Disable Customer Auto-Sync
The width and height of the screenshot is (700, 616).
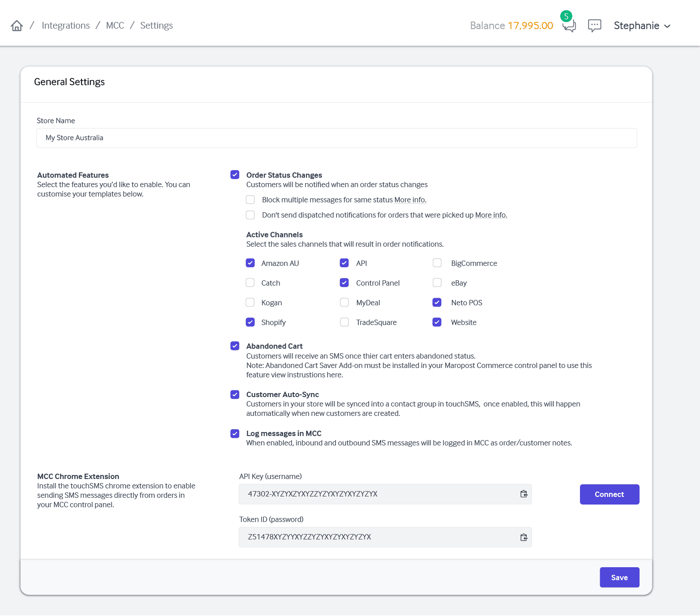pos(235,394)
